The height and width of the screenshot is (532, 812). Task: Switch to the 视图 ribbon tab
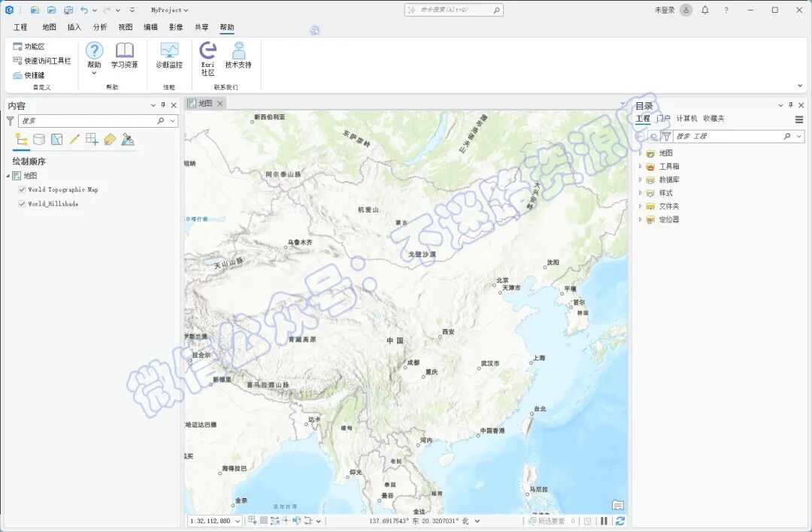click(126, 28)
